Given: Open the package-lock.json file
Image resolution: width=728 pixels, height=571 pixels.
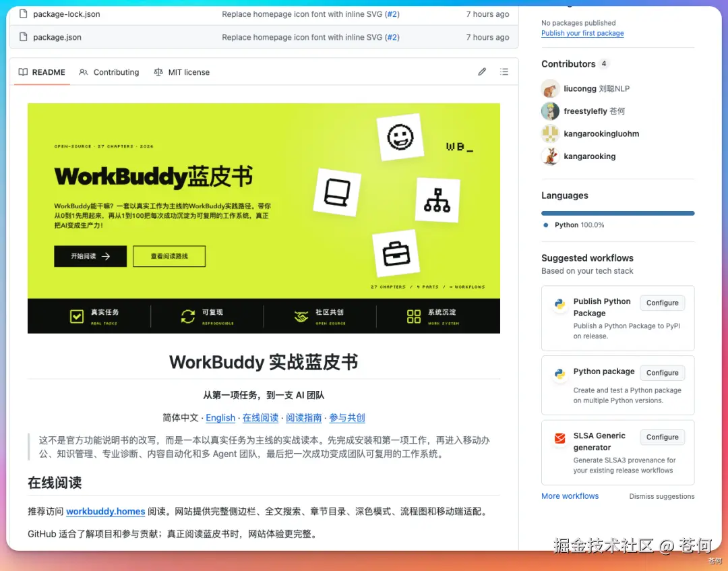Looking at the screenshot, I should coord(66,14).
